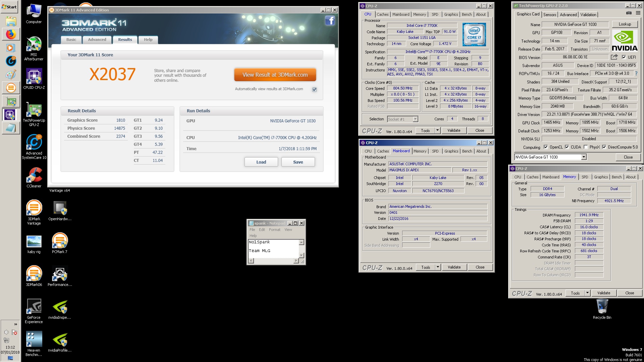Open Firefox from the taskbar
Screen dimensions: 644x362
[x=11, y=34]
